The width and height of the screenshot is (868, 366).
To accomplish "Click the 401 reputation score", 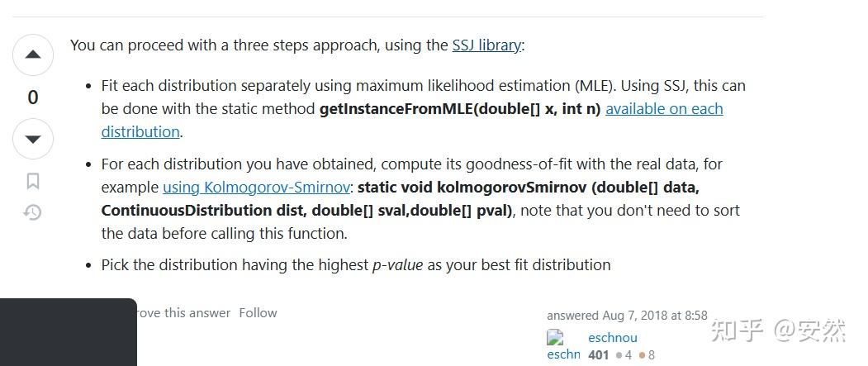I will [598, 355].
